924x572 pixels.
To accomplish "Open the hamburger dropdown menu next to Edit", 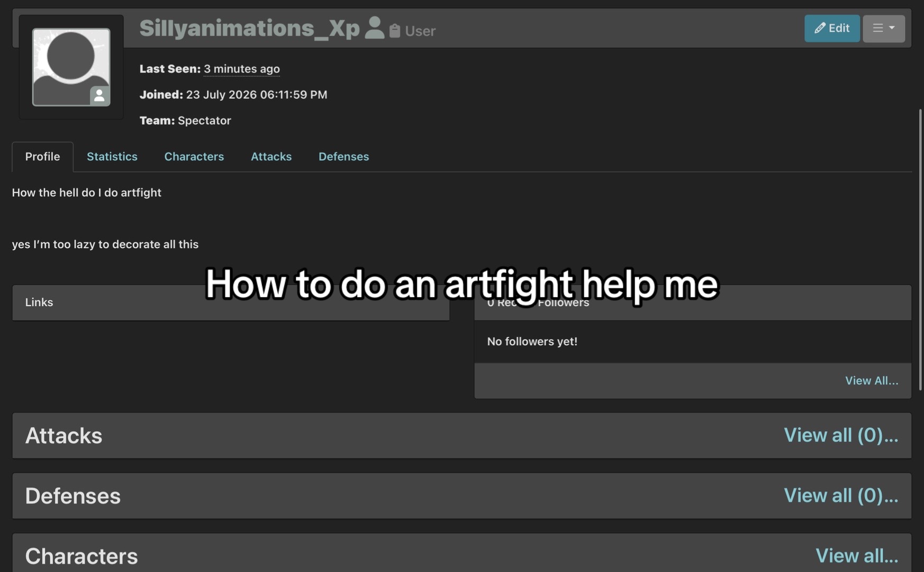I will (x=883, y=28).
